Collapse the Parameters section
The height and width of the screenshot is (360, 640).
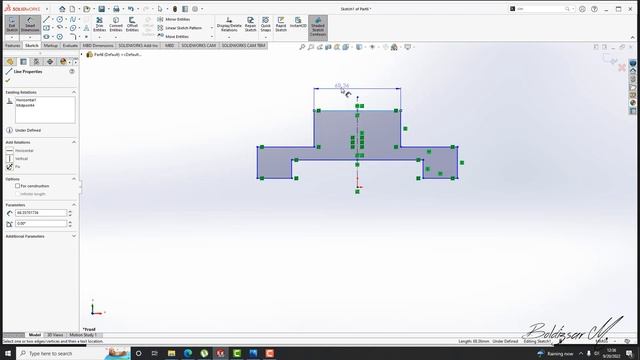point(74,205)
